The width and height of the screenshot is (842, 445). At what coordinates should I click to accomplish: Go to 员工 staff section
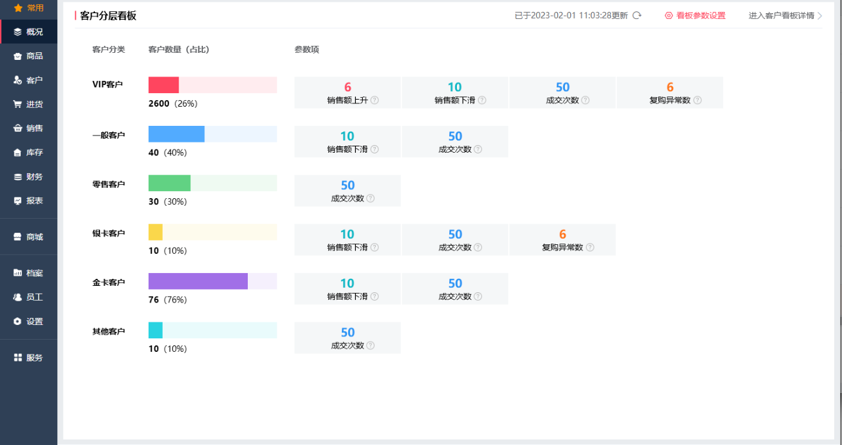point(28,297)
